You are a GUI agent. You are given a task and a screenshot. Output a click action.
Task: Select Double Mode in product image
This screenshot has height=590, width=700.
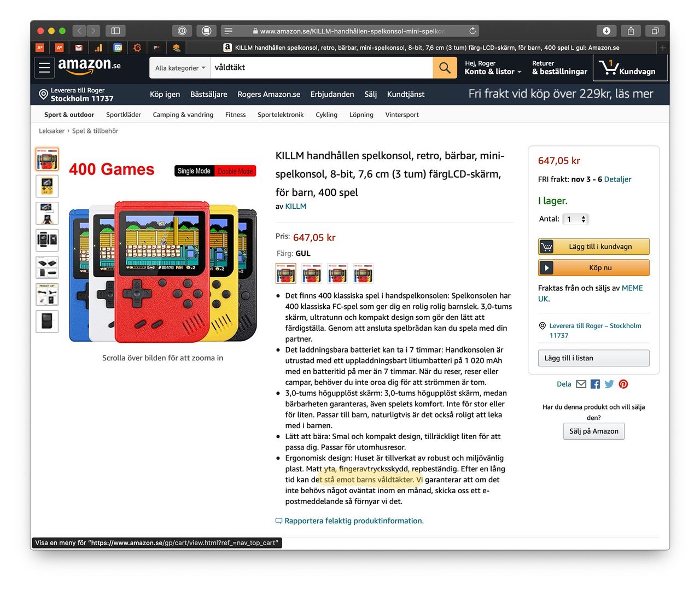click(235, 171)
